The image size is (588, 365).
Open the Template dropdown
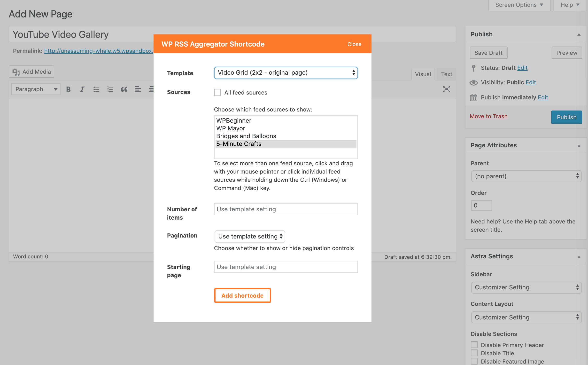point(286,73)
